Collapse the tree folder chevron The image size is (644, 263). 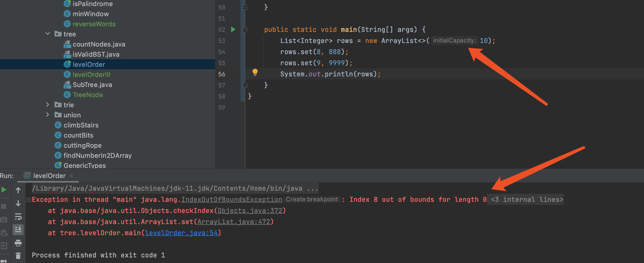(x=48, y=34)
